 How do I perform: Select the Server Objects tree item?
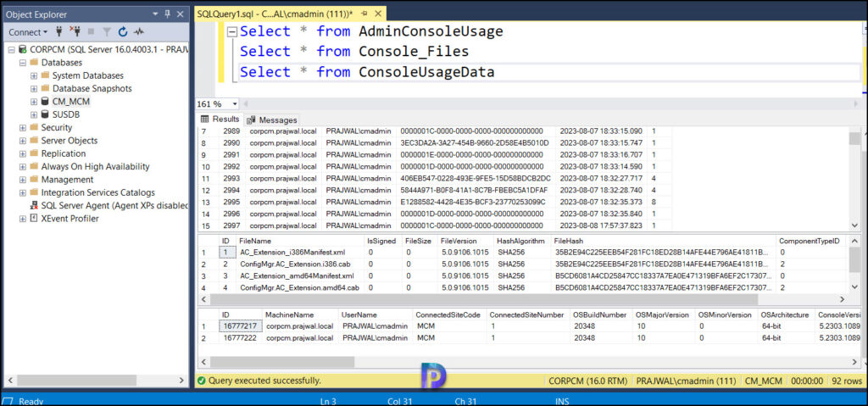(x=70, y=141)
